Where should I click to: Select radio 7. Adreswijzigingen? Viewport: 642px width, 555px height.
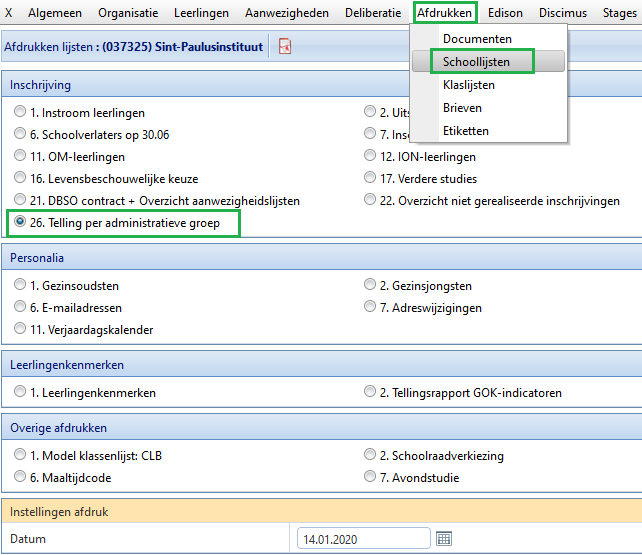(x=370, y=307)
